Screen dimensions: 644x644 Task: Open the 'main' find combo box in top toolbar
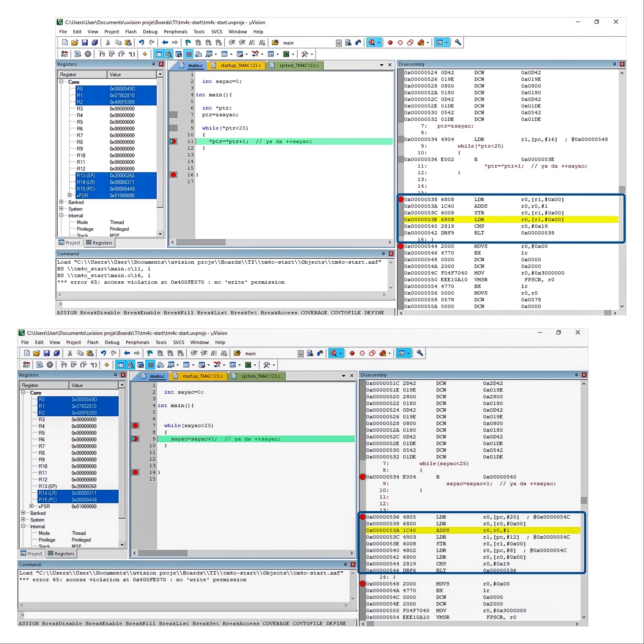[339, 43]
